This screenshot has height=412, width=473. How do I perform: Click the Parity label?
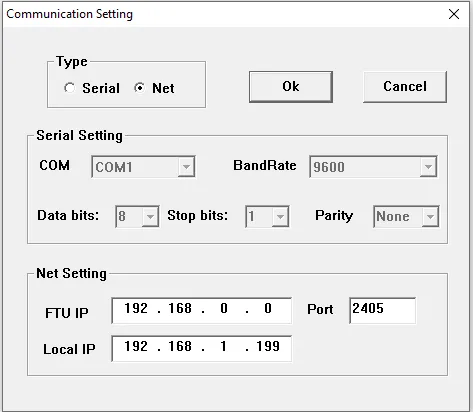334,216
